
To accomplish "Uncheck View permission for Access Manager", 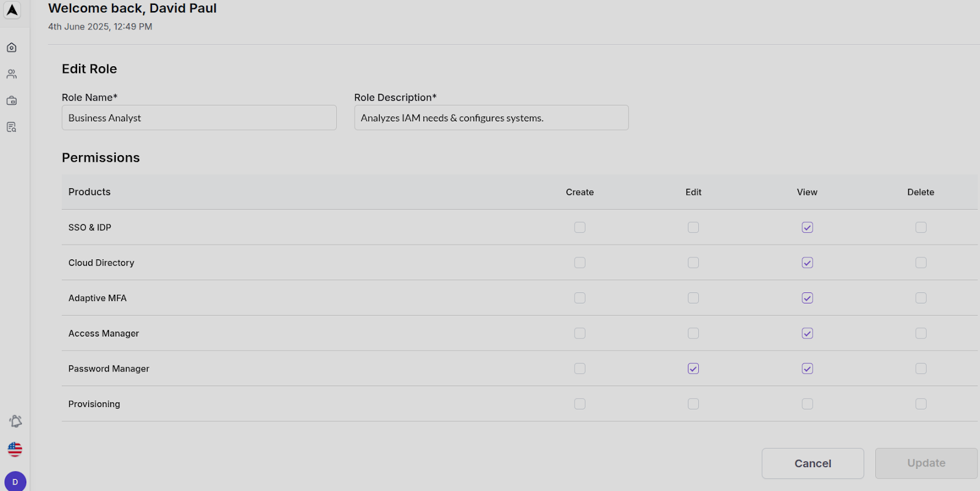I will [x=807, y=333].
